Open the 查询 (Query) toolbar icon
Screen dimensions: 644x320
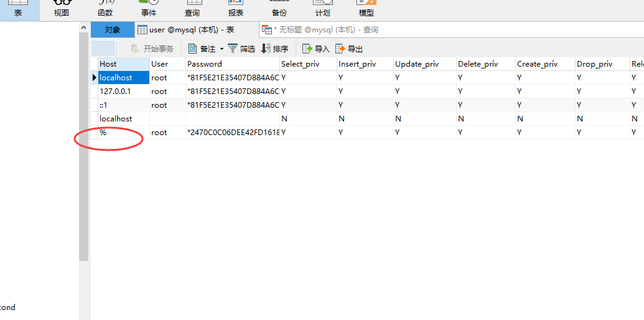[x=192, y=9]
